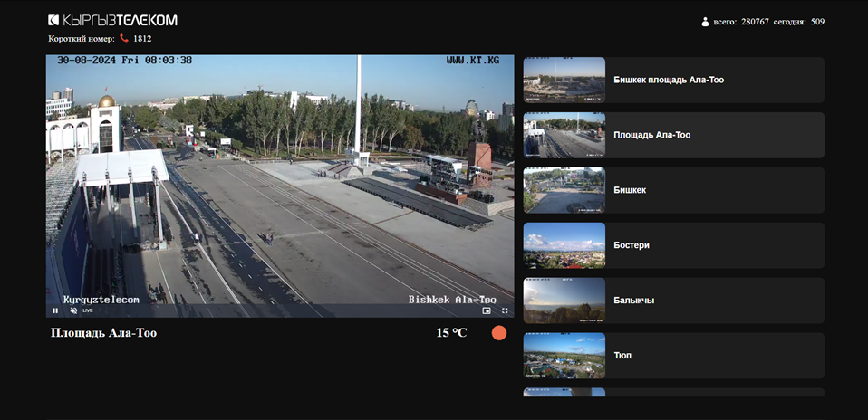Click the Площадь Ала-Тоо heading below the video
Image resolution: width=868 pixels, height=420 pixels.
tap(103, 332)
